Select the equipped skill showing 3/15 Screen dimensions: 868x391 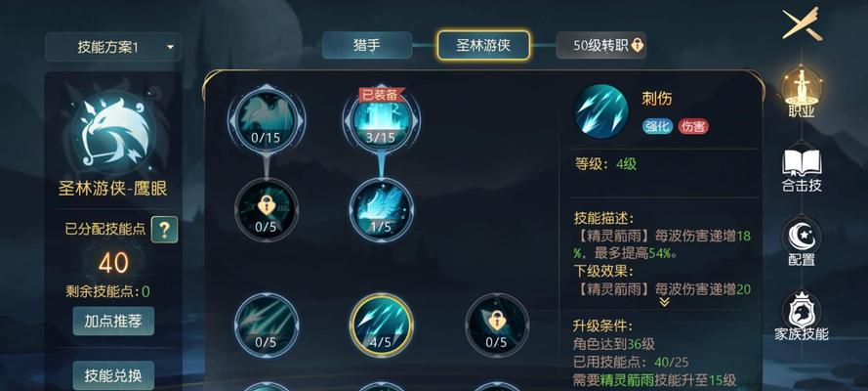pos(381,117)
